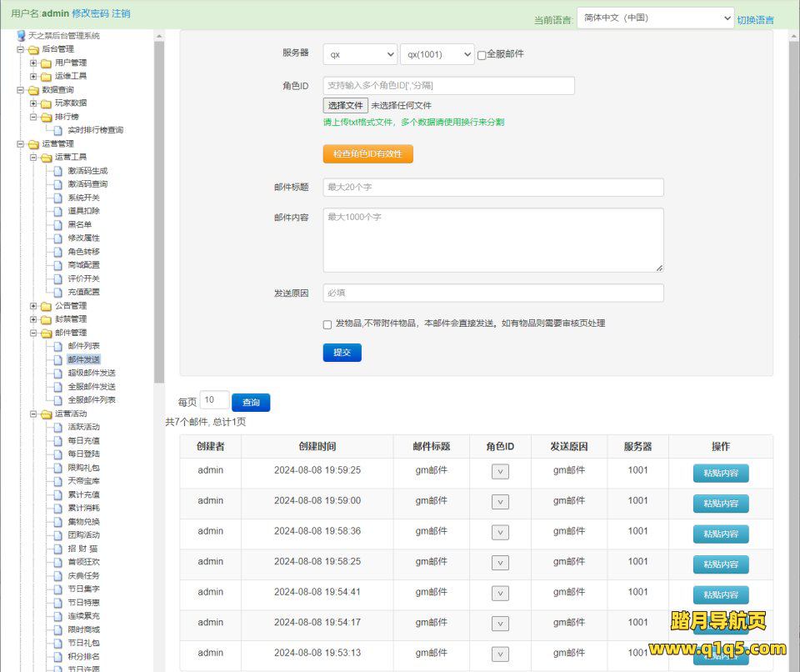Click the page icon beside 实时排行榜查询

(x=58, y=131)
